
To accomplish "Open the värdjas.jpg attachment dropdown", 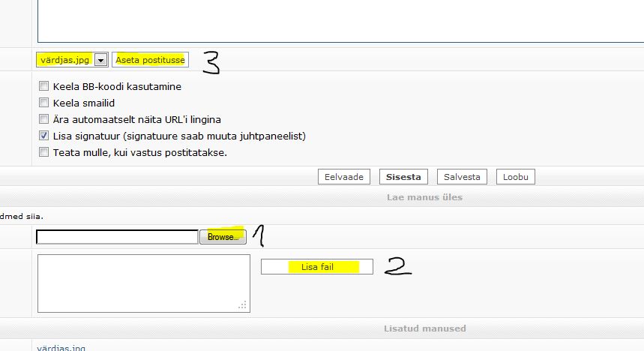I will click(101, 60).
